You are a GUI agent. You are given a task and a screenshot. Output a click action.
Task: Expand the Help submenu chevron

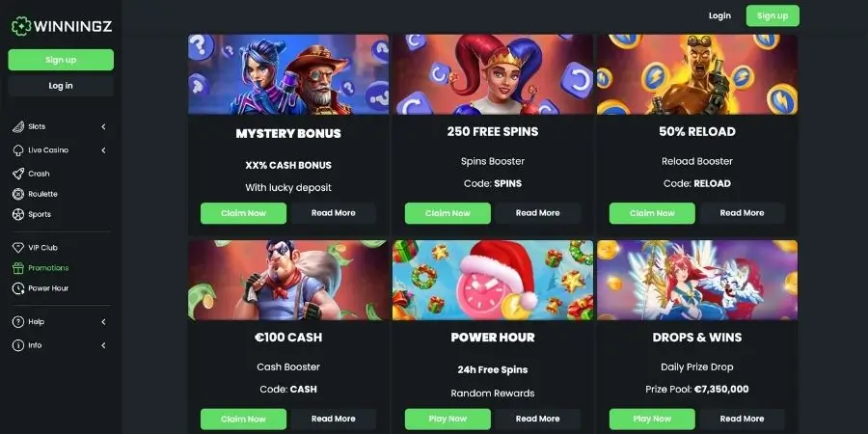(x=103, y=321)
